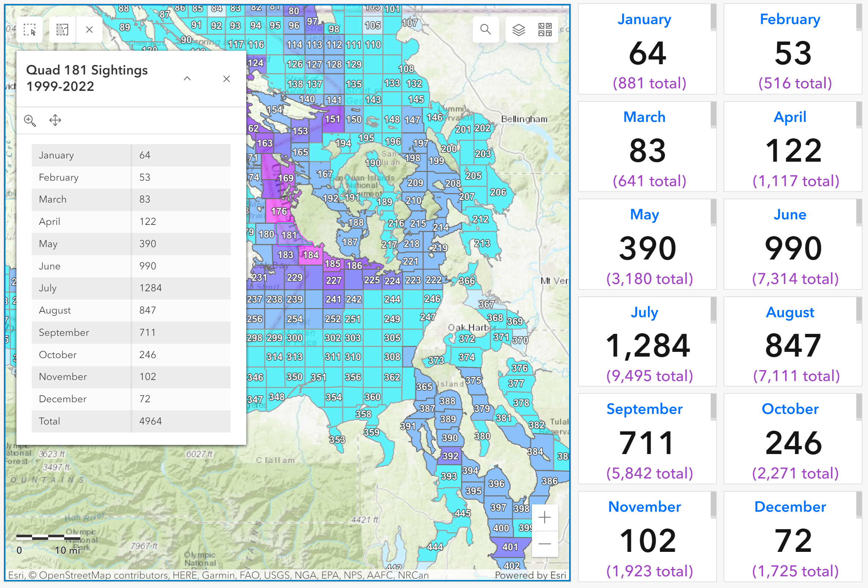868x588 pixels.
Task: Open the basemap gallery grid icon
Action: [545, 30]
